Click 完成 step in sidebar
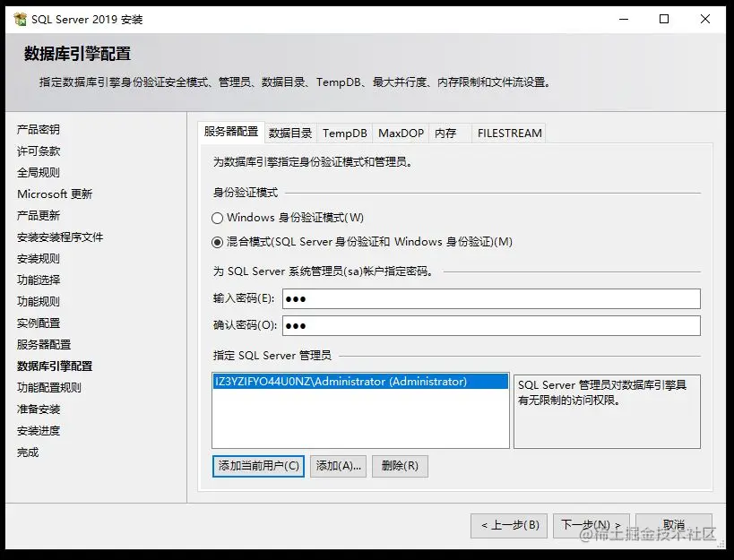 (x=28, y=452)
